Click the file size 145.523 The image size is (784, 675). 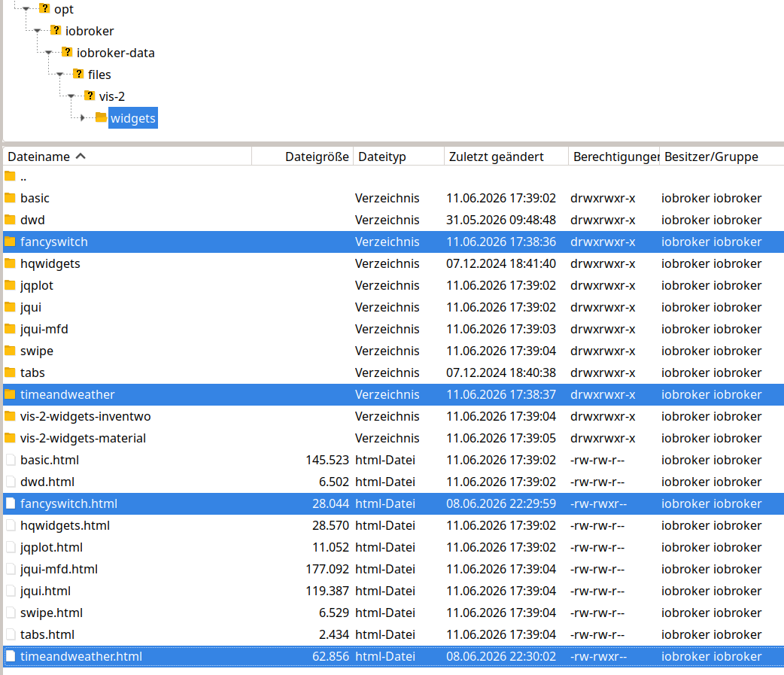327,460
